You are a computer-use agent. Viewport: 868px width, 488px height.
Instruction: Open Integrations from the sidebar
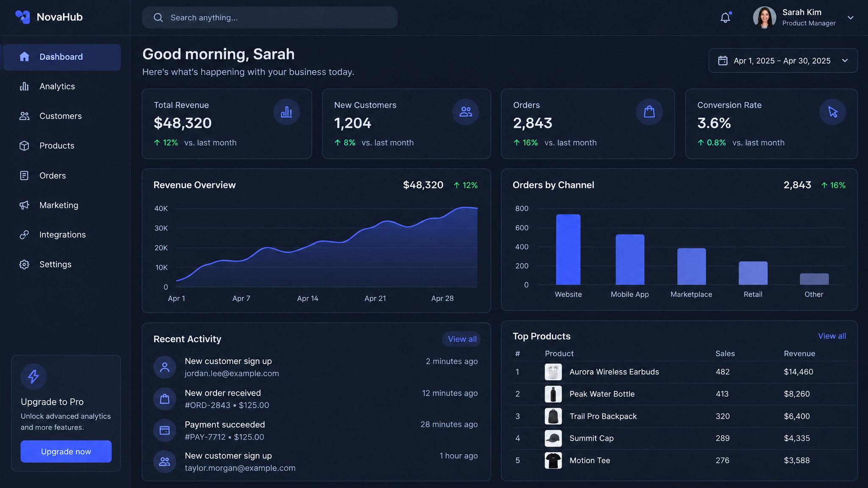(62, 235)
